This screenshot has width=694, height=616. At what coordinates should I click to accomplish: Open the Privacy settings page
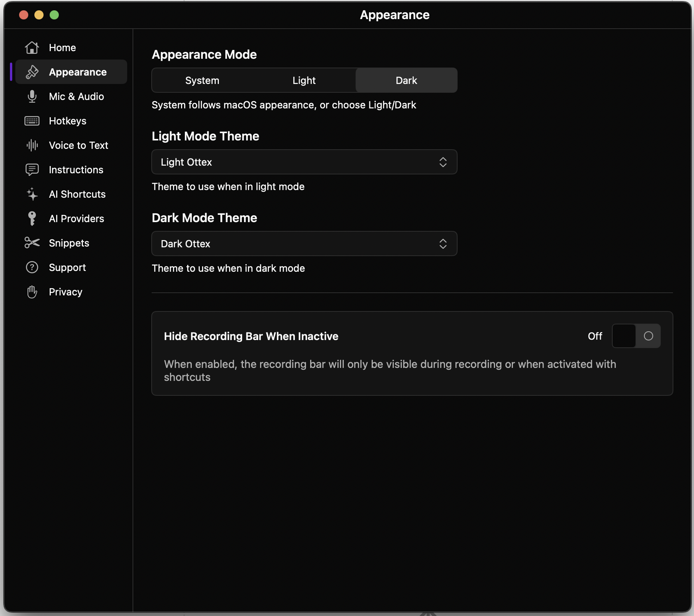66,292
